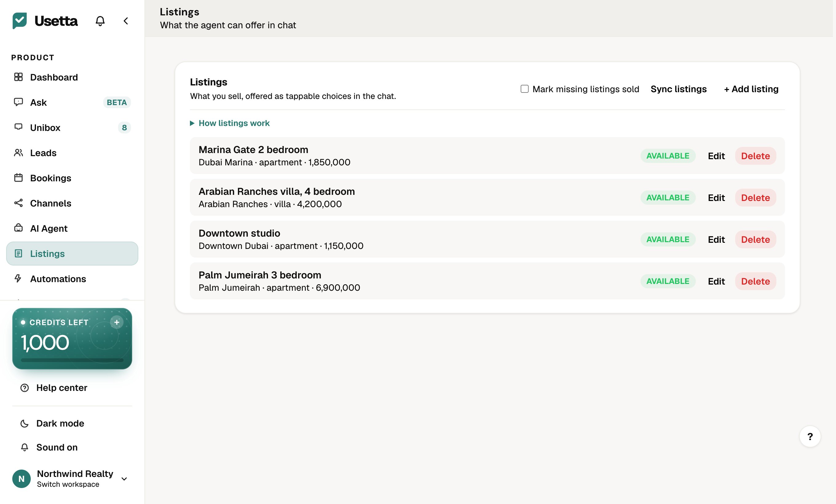
Task: Click the Dark mode moon icon
Action: tap(24, 423)
